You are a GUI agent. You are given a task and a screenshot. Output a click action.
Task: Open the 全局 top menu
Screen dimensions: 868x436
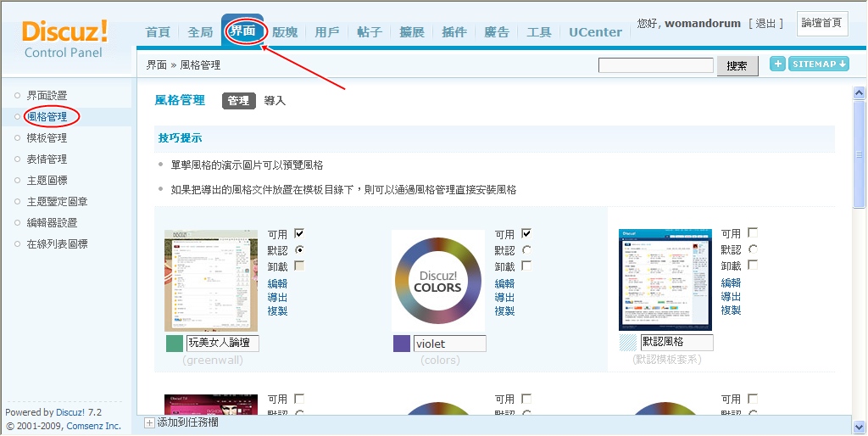click(200, 32)
